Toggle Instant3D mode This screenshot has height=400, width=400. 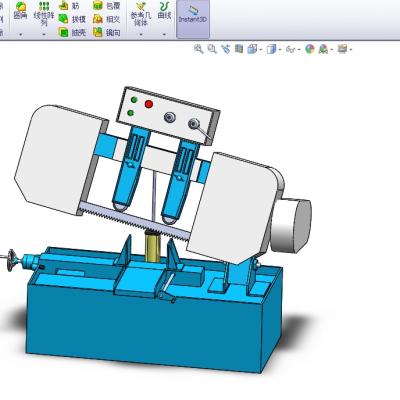(x=193, y=19)
